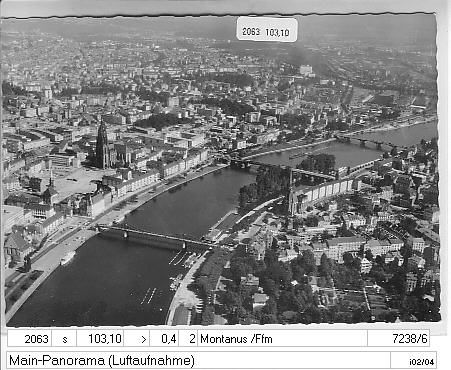Viewport: 451px width, 370px height.
Task: Select the 0,4 value field
Action: pos(164,339)
